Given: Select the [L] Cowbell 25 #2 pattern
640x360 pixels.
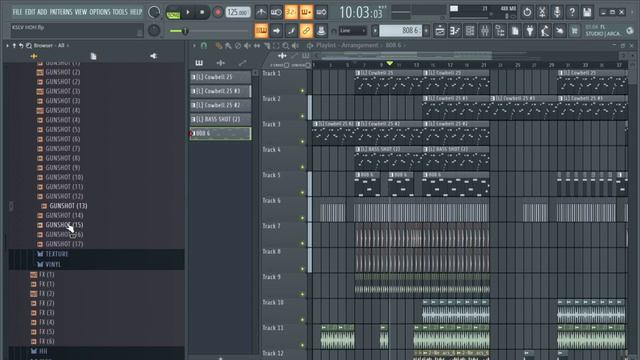Looking at the screenshot, I should coord(220,105).
